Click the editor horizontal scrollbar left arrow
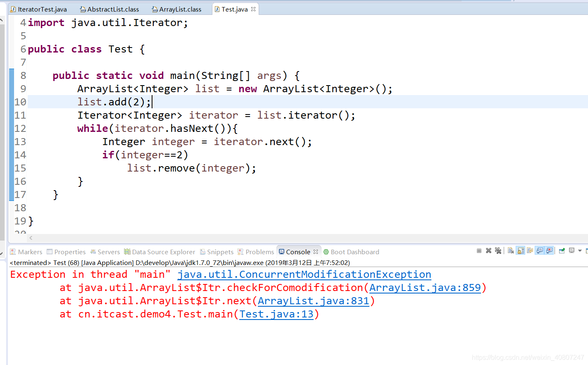The height and width of the screenshot is (365, 588). click(x=31, y=238)
